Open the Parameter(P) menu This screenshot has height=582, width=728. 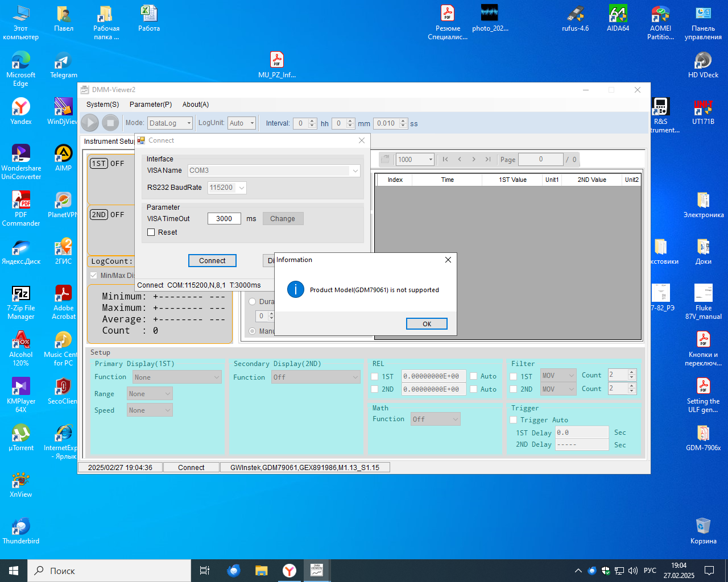pos(151,105)
